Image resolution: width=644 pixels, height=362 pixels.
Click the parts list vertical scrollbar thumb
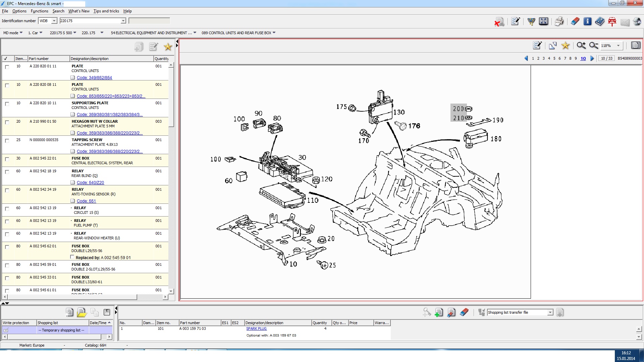(x=171, y=98)
